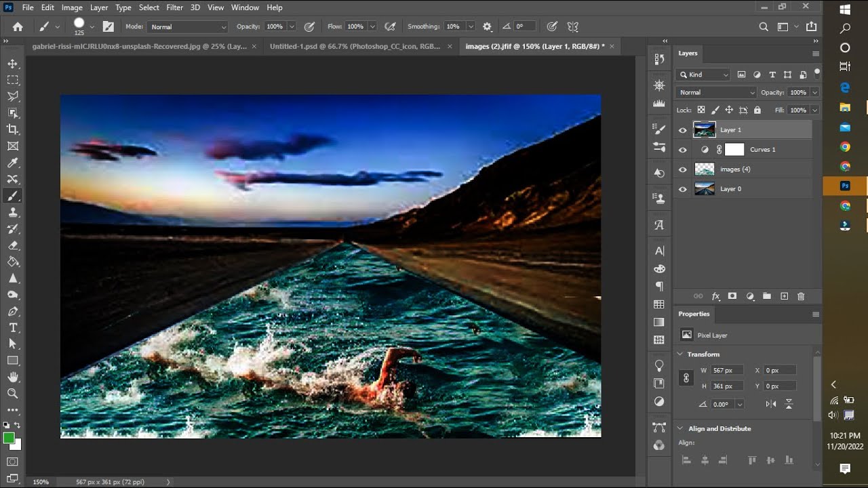868x488 pixels.
Task: Click the Home icon in options bar
Action: (x=18, y=27)
